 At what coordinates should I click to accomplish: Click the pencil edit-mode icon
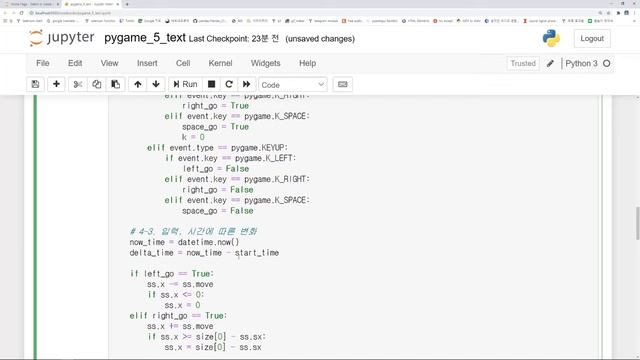(x=550, y=64)
